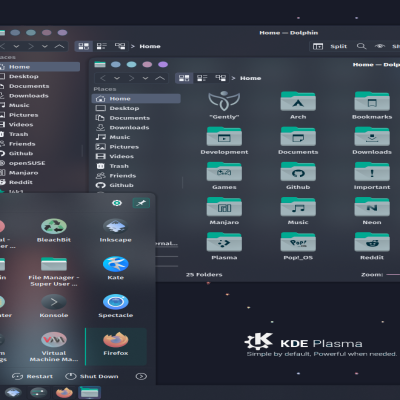Open the sliders settings icon in the taskbar
The image size is (400, 400).
(38, 393)
